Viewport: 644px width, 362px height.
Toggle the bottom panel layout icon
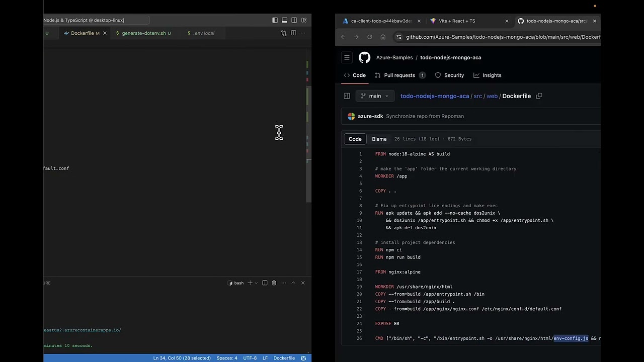[284, 20]
